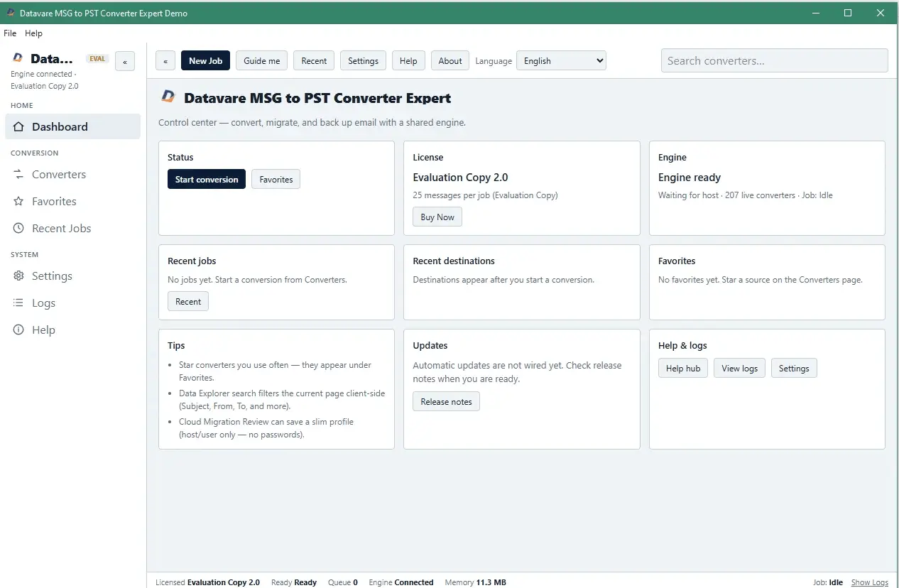The height and width of the screenshot is (588, 899).
Task: Click the "Tips" card heading
Action: pos(176,345)
